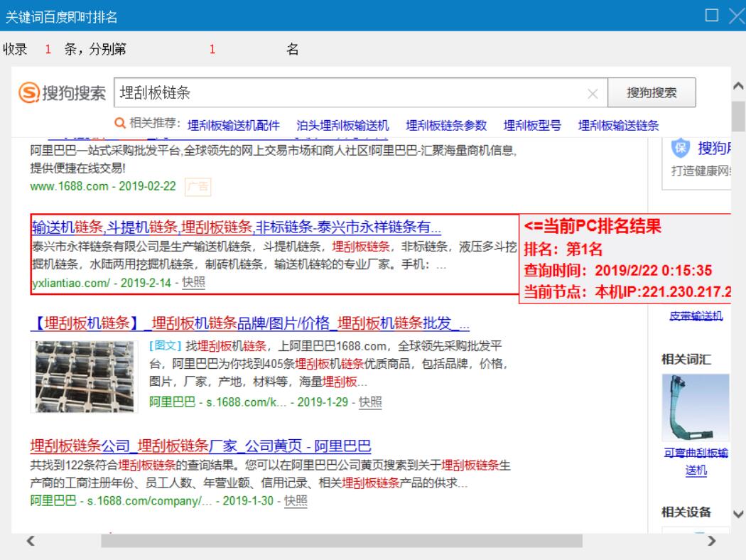
Task: Open 快照 for the s.1688.com/k result
Action: [x=370, y=402]
